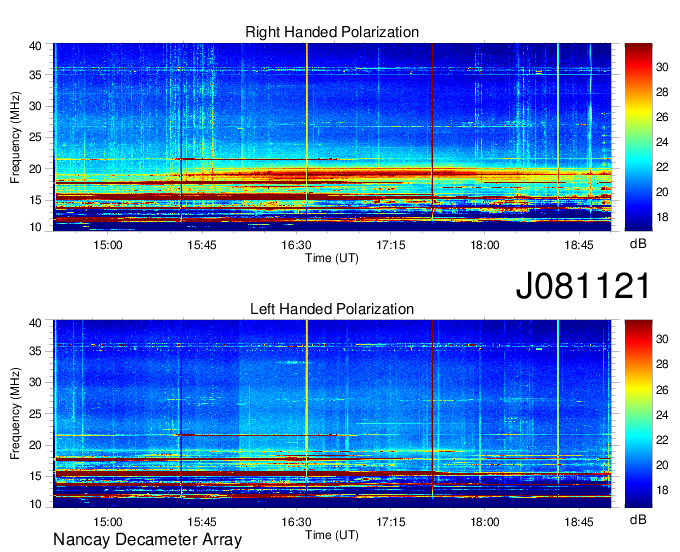
Task: Click the 18:45 tick label under bottom plot
Action: 579,522
